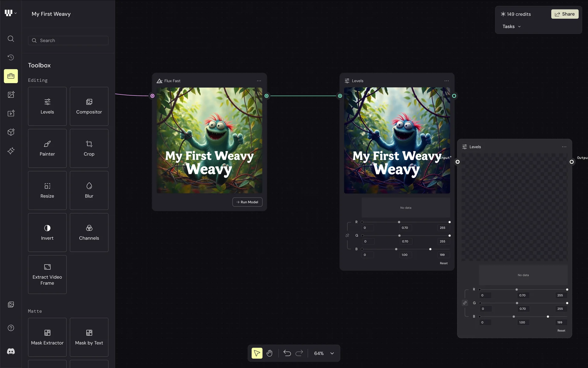The width and height of the screenshot is (588, 368).
Task: Open the help question mark icon
Action: coord(11,328)
